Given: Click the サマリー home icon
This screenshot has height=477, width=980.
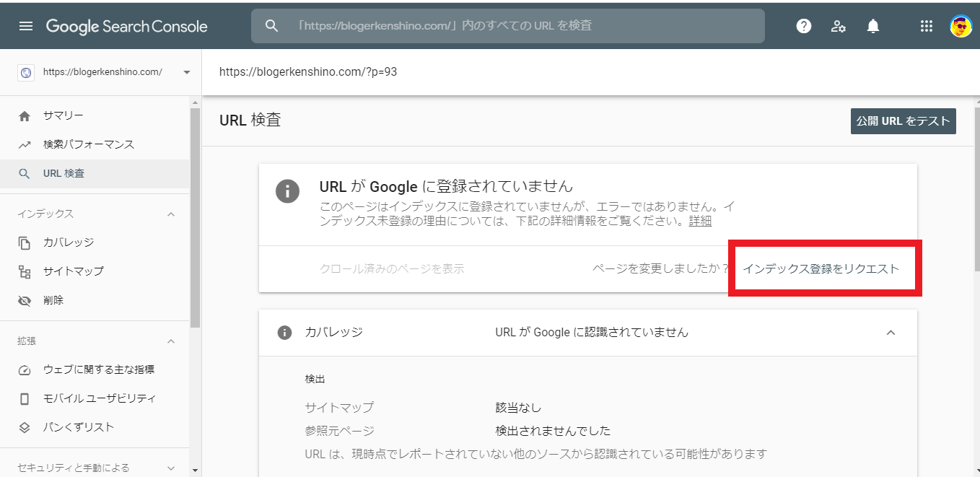Looking at the screenshot, I should coord(25,115).
